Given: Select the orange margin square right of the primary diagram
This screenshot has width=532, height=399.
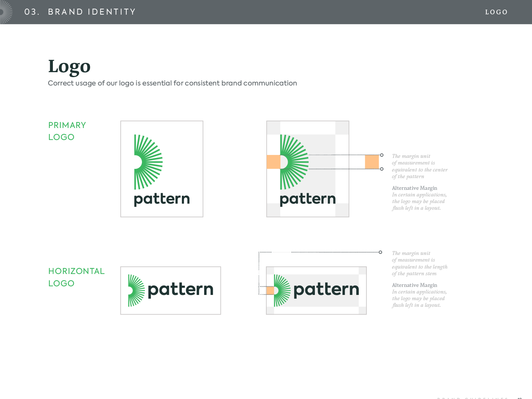Looking at the screenshot, I should (372, 162).
